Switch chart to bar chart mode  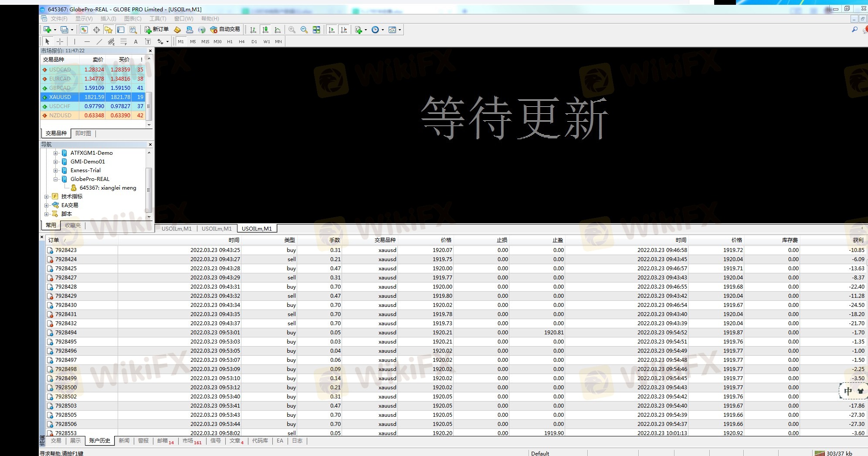click(253, 30)
